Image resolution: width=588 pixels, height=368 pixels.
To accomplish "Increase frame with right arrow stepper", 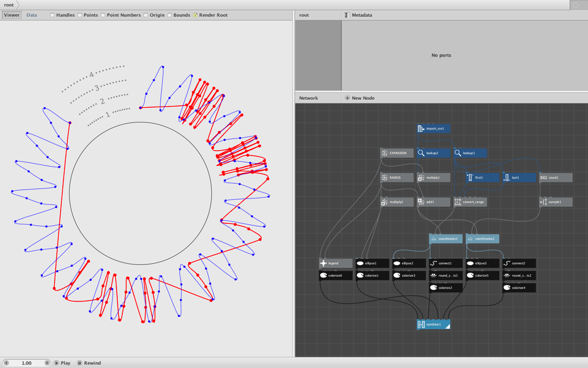I will click(x=47, y=363).
